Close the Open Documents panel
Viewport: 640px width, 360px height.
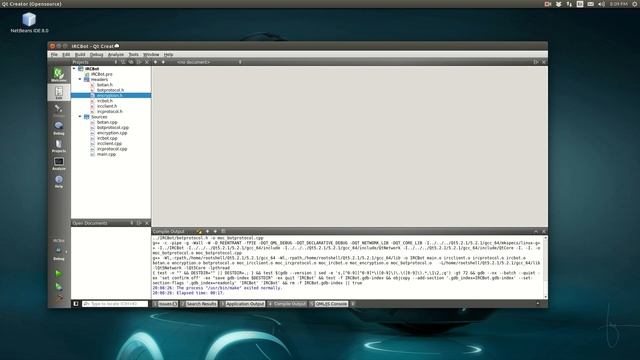click(x=147, y=223)
